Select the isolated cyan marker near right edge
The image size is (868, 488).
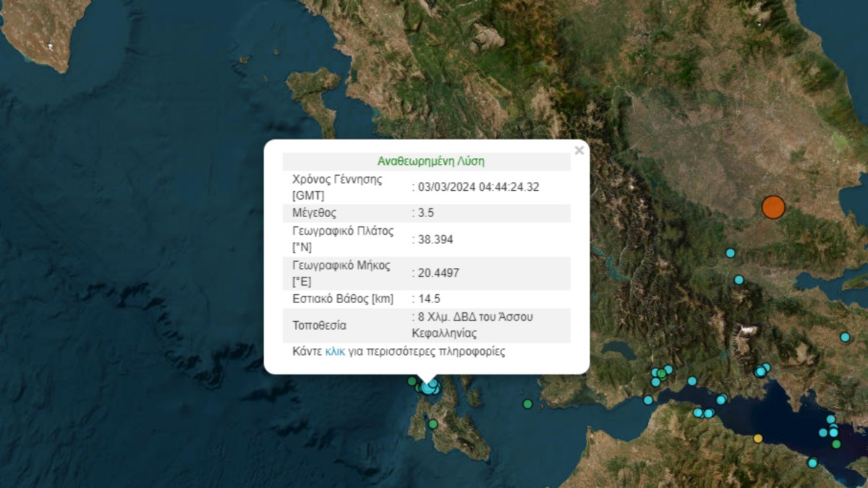(845, 337)
